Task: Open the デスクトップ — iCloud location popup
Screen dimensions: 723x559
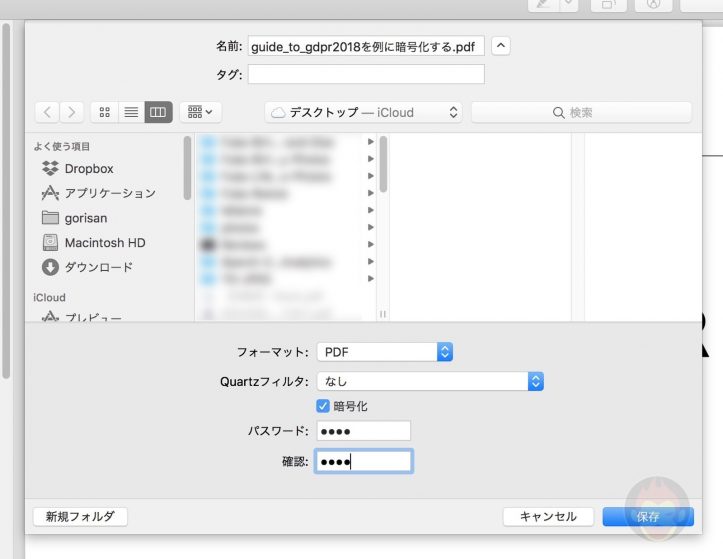Action: 363,112
